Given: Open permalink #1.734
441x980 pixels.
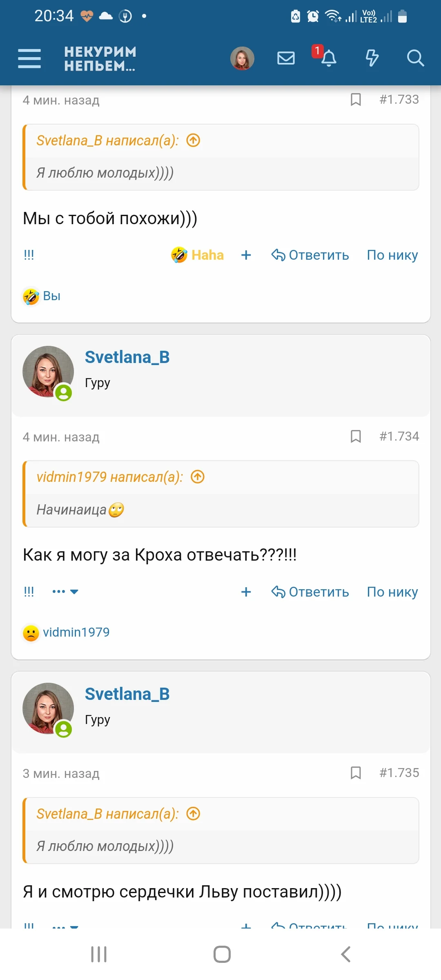Looking at the screenshot, I should [399, 436].
